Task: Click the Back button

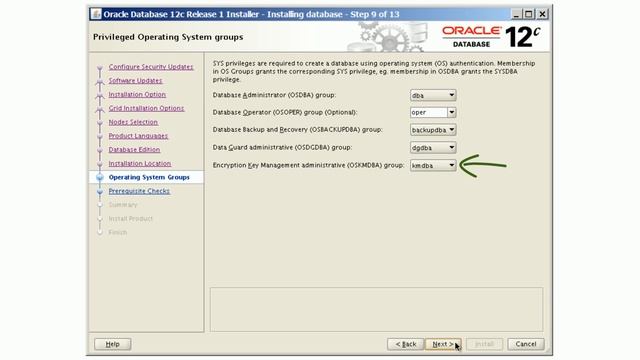Action: (x=406, y=344)
